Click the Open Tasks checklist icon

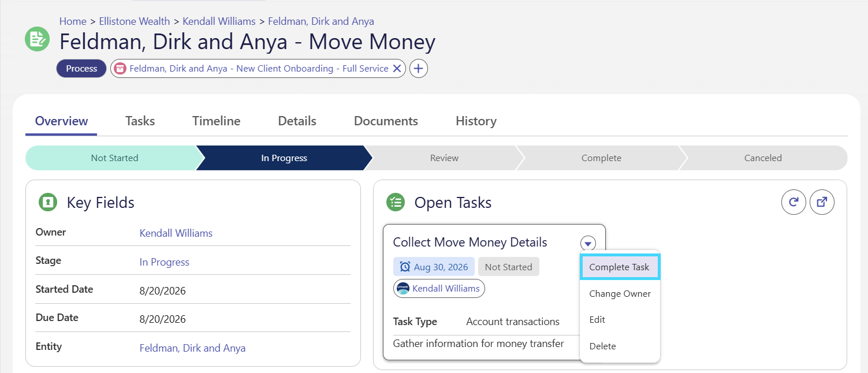(396, 203)
